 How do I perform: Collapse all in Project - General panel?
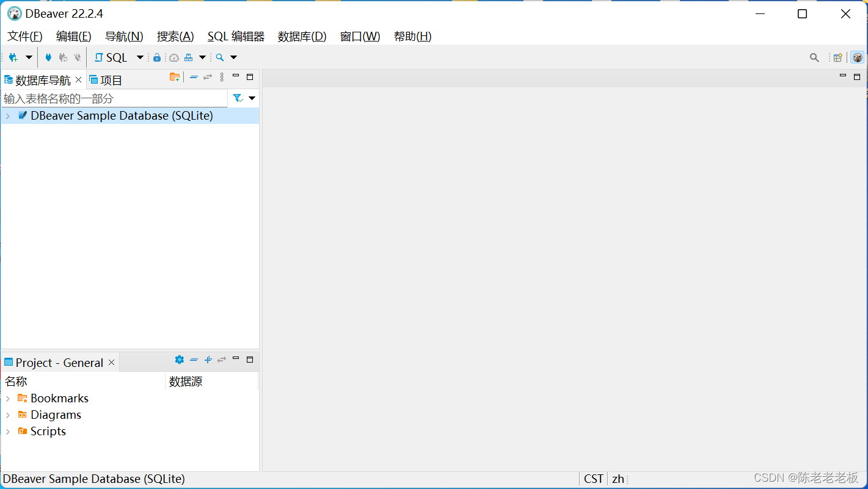[194, 360]
